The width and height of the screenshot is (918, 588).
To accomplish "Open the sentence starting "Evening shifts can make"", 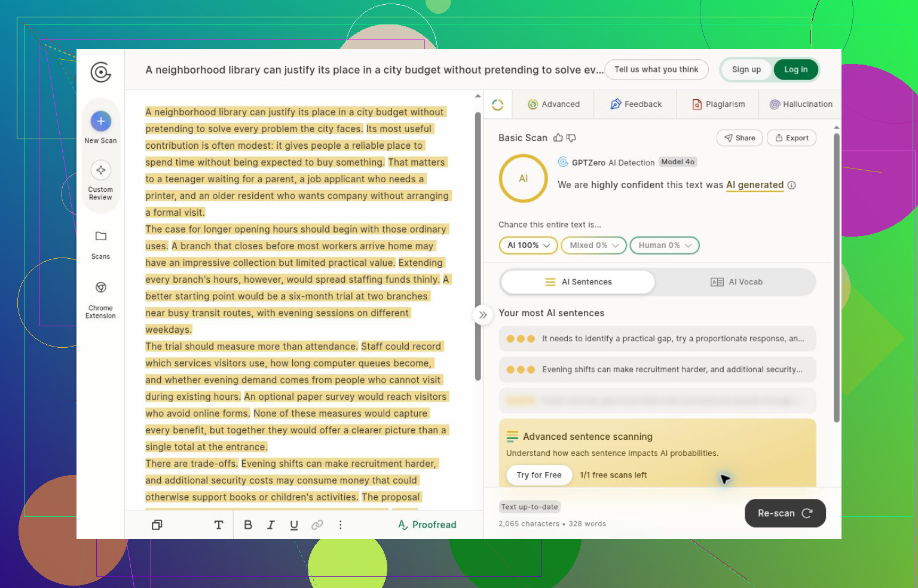I will pos(657,370).
